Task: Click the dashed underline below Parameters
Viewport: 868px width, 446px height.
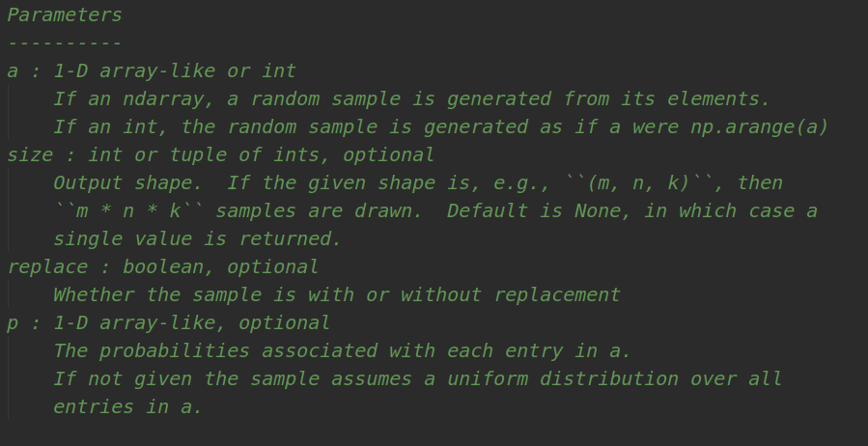Action: pyautogui.click(x=65, y=42)
